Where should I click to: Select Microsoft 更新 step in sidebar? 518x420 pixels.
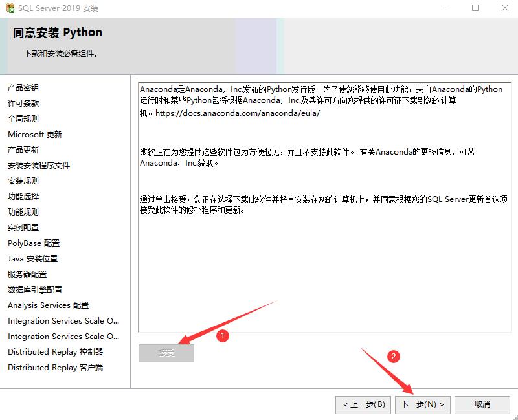point(35,135)
